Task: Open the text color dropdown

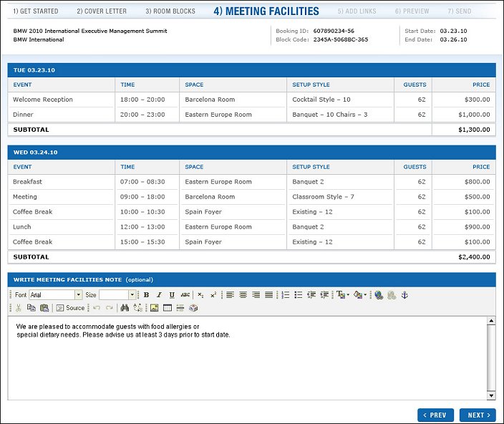Action: tap(342, 295)
